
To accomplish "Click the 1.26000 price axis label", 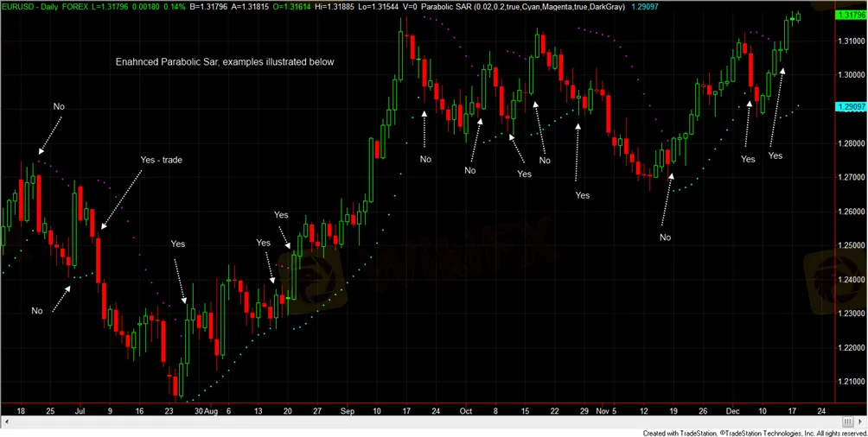I will 851,212.
